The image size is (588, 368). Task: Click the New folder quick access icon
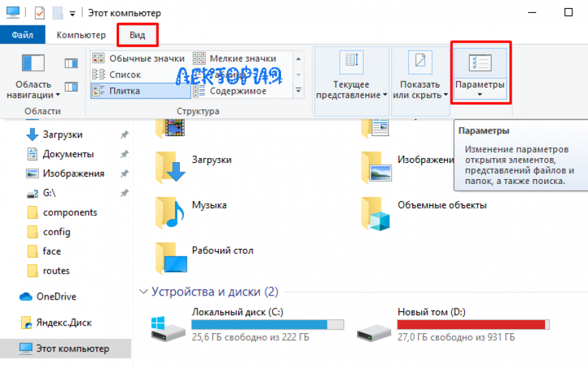[x=57, y=13]
